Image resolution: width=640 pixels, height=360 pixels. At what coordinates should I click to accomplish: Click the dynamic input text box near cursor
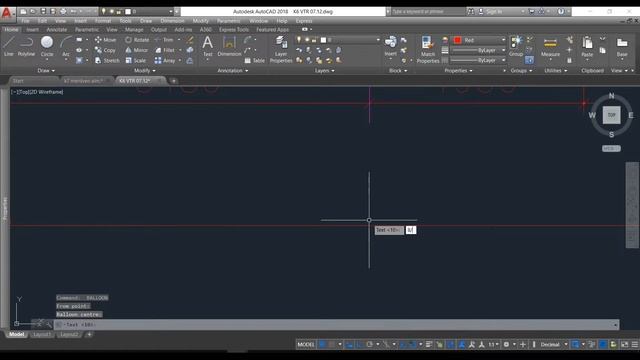[x=411, y=230]
